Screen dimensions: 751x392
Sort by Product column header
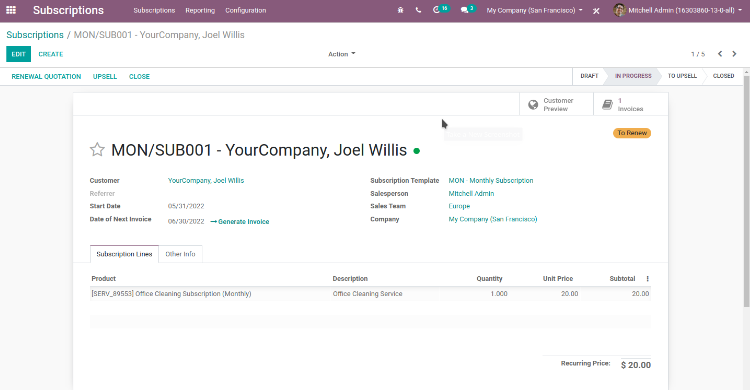coord(103,278)
